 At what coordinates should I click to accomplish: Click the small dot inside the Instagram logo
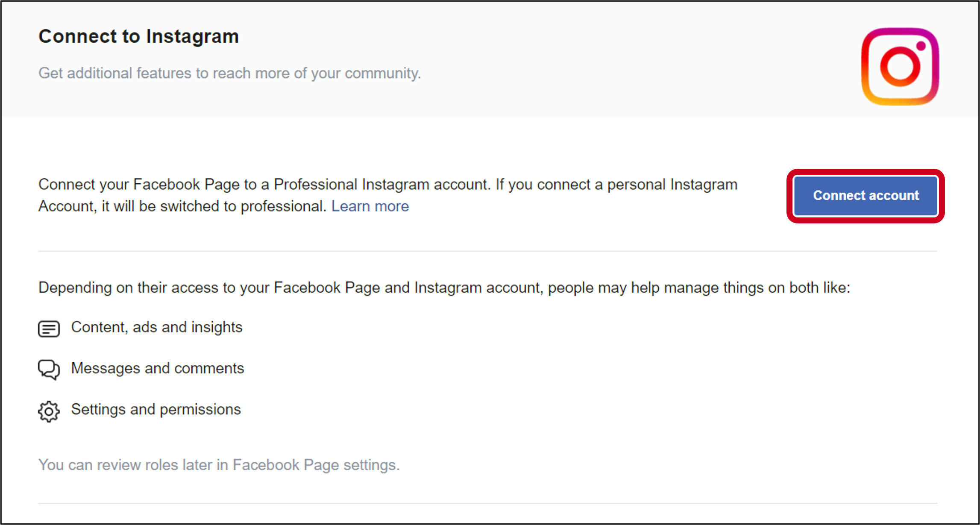[x=921, y=46]
